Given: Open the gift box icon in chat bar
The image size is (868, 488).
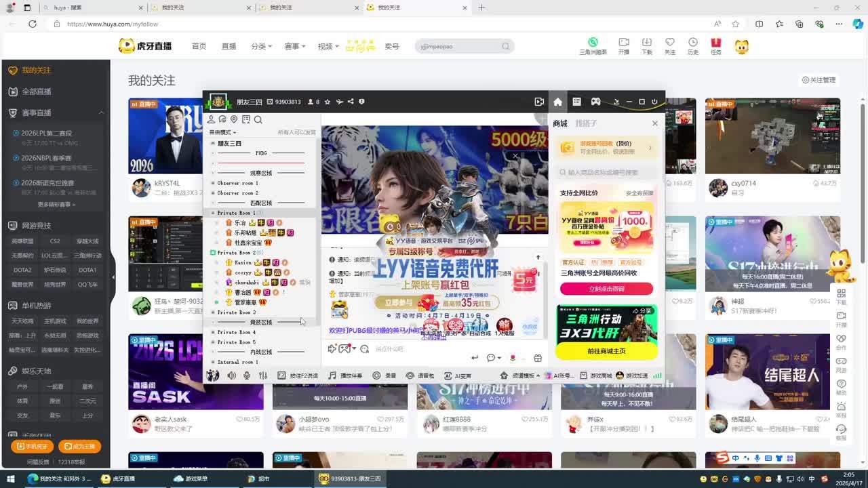Looking at the screenshot, I should click(x=538, y=358).
